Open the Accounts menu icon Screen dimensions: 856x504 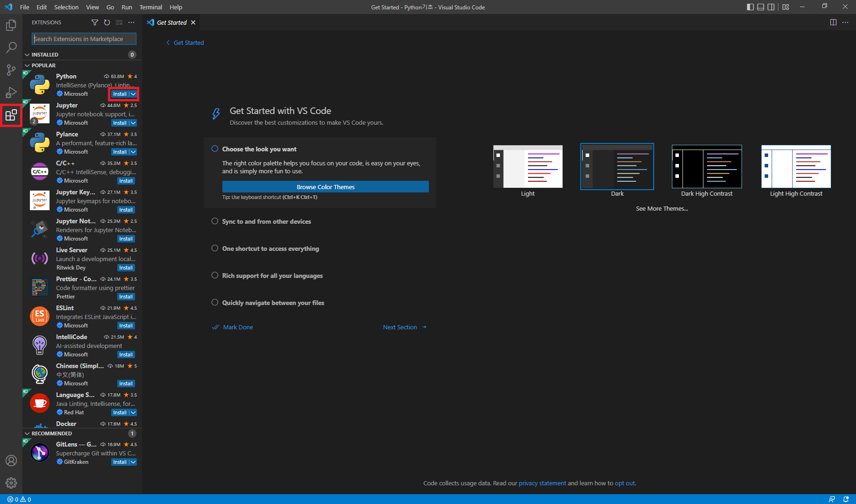(x=11, y=461)
